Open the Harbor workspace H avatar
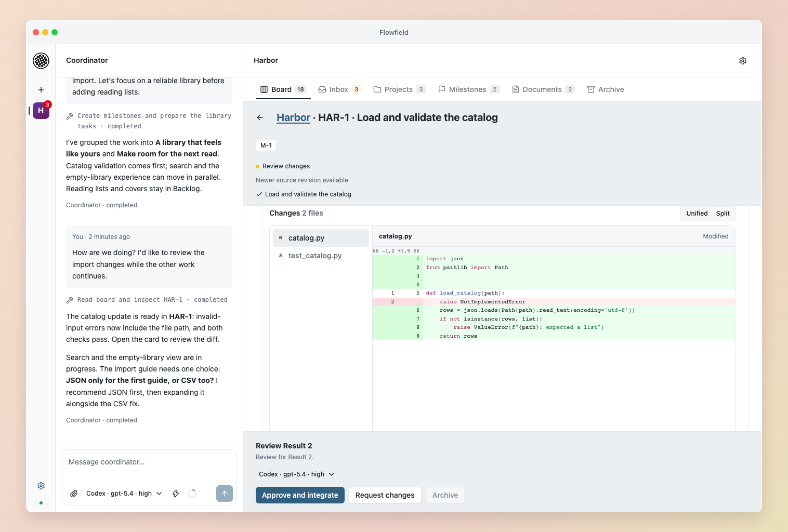 click(41, 111)
